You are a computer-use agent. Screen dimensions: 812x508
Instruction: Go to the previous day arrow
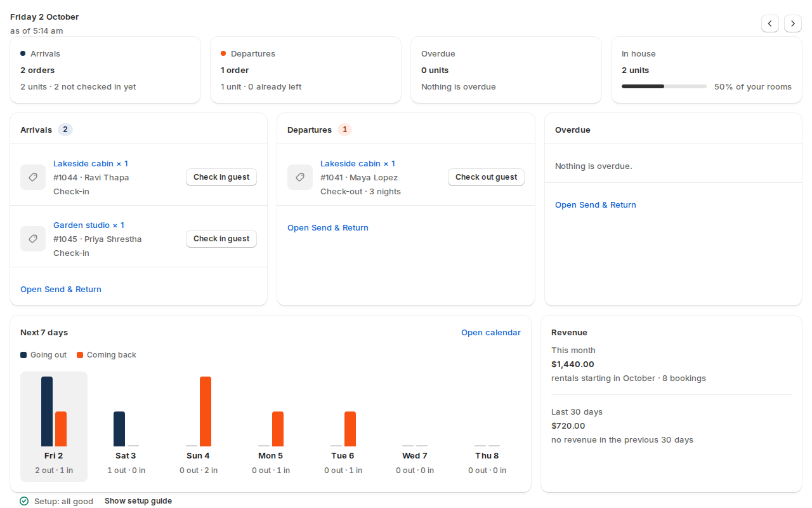(x=770, y=23)
